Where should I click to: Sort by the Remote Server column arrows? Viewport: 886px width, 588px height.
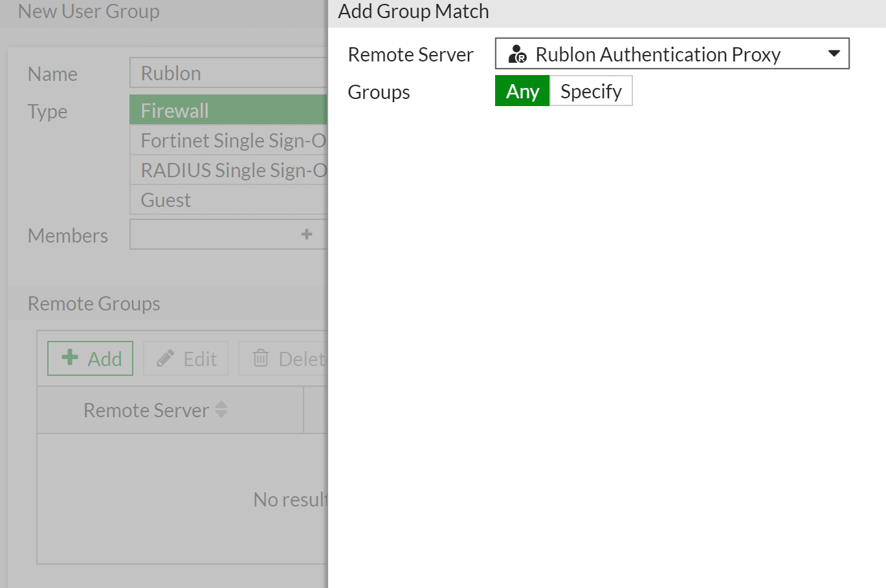[221, 409]
